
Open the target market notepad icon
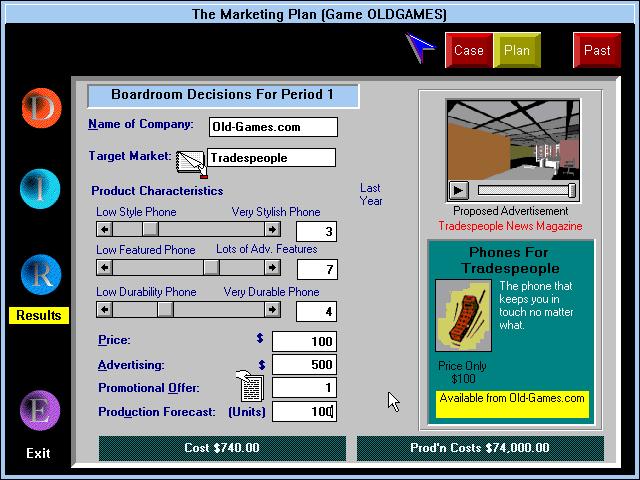tap(191, 163)
